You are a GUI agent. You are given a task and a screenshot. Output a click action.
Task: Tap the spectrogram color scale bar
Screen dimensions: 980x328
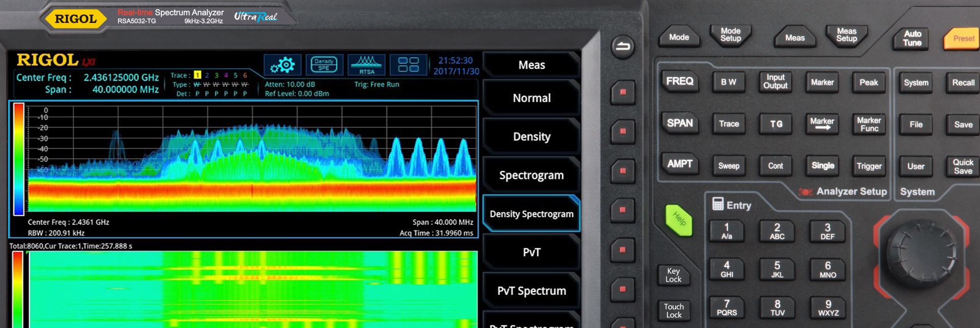[x=17, y=289]
